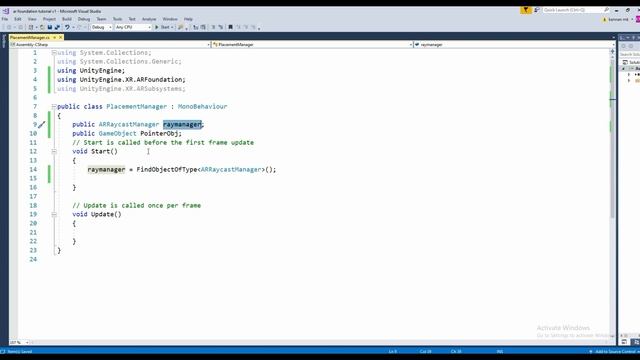Open the Team menu

tap(101, 19)
